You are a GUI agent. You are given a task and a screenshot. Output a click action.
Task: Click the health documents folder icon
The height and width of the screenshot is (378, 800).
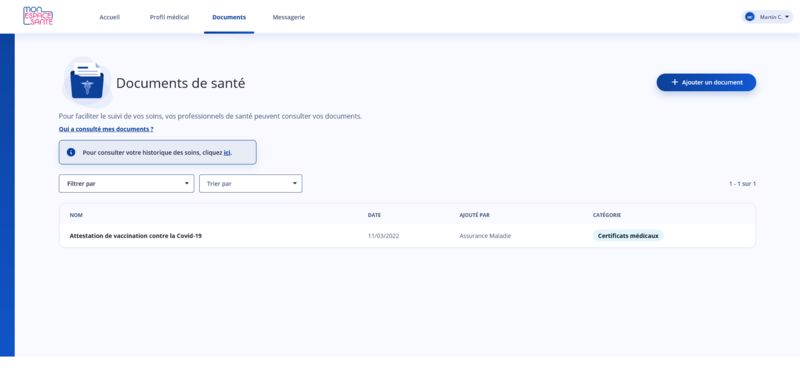tap(87, 82)
